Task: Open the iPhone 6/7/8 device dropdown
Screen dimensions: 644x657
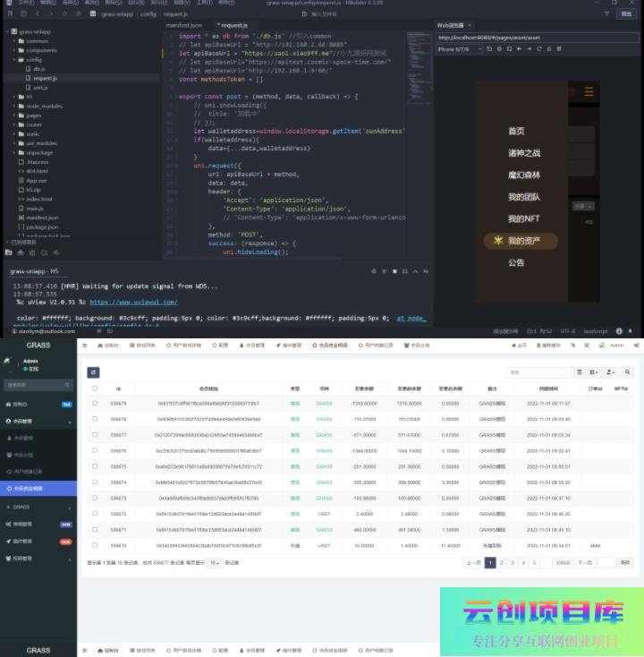Action: (459, 49)
